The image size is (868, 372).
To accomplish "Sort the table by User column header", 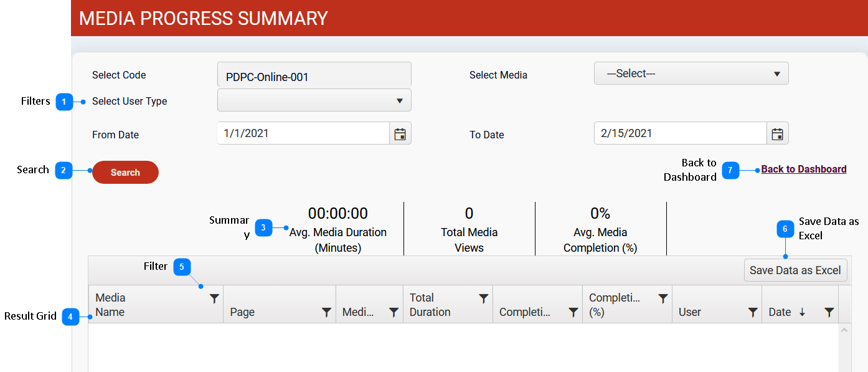I will click(690, 313).
